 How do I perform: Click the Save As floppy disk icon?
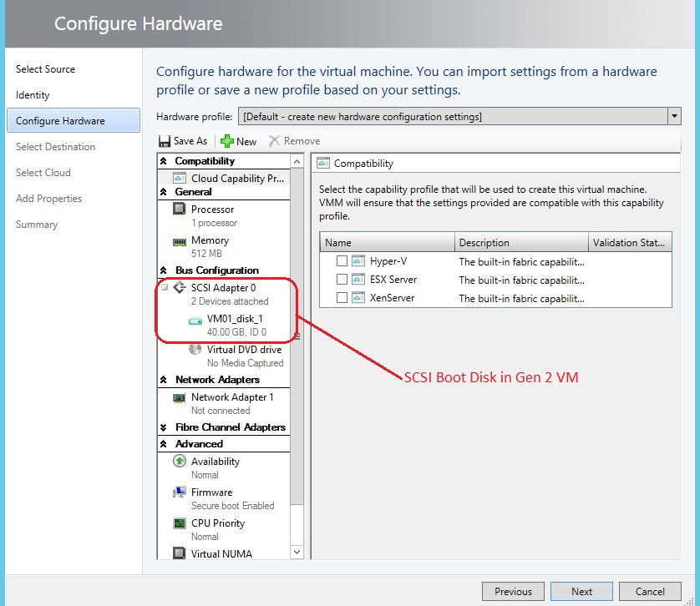coord(165,141)
